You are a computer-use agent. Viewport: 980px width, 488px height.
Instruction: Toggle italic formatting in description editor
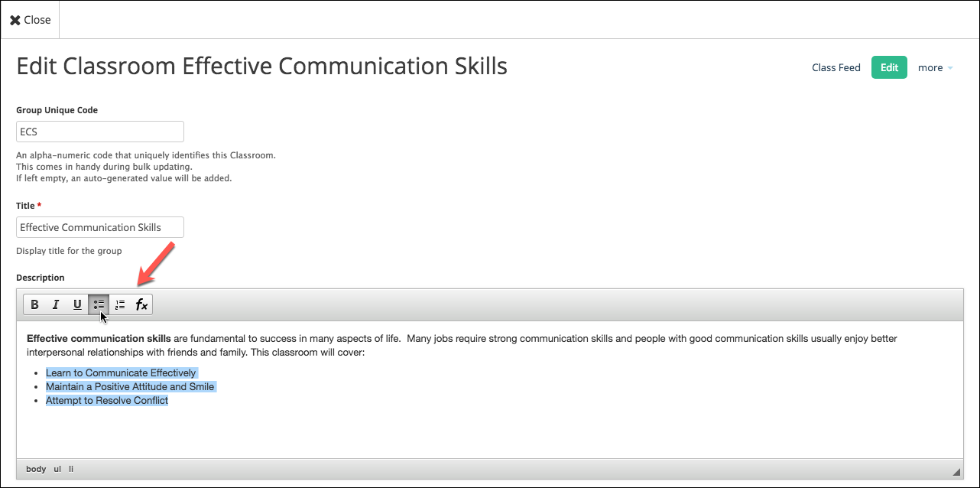coord(56,304)
